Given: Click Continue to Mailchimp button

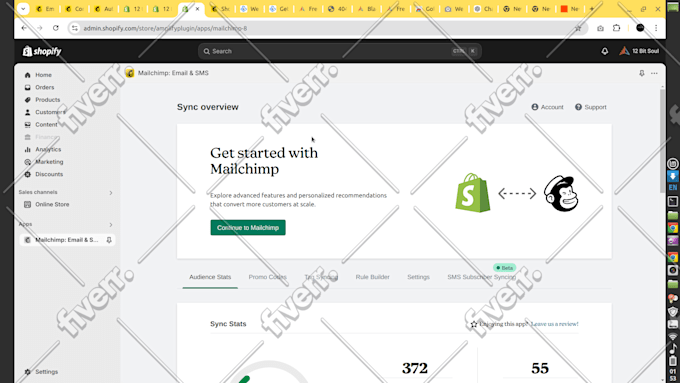Looking at the screenshot, I should click(x=248, y=227).
